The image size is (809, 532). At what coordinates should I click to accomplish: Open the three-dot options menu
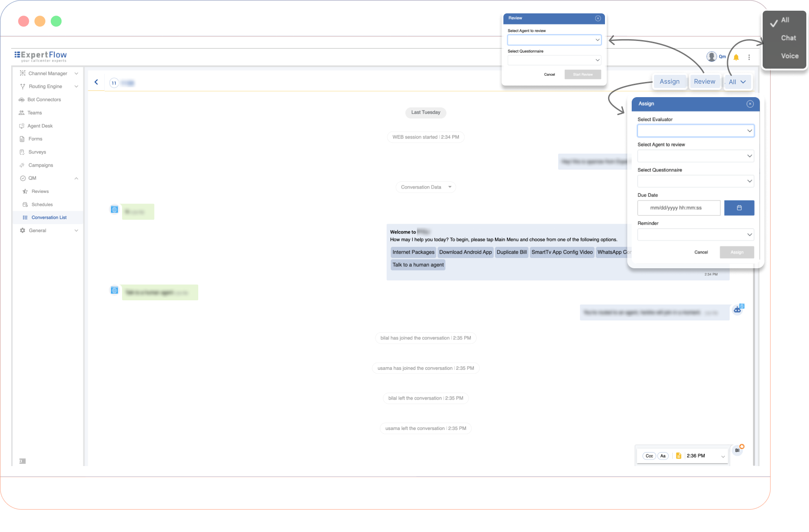tap(749, 57)
